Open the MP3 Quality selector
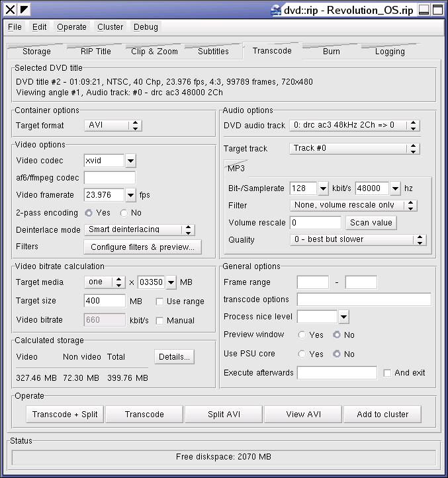 click(x=358, y=239)
